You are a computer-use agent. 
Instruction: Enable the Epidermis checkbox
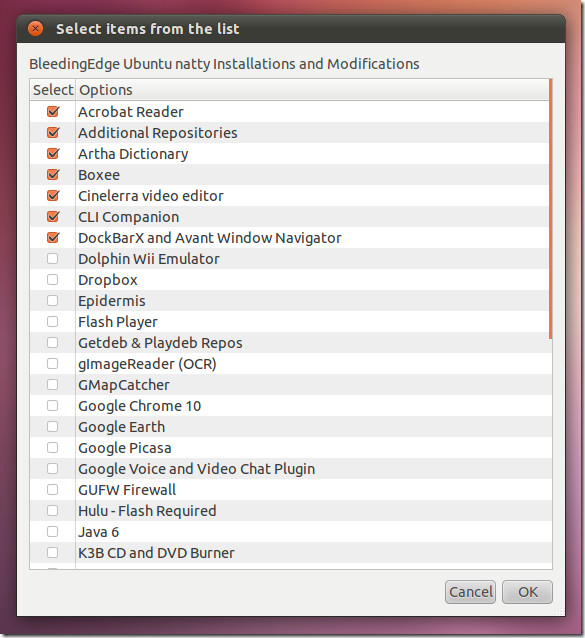(x=52, y=301)
